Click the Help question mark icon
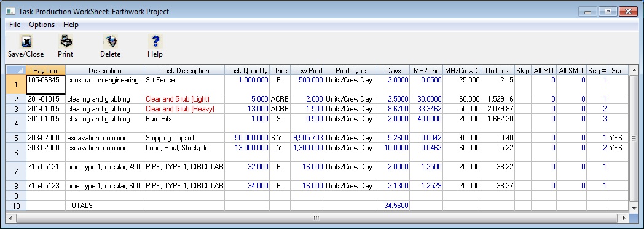The width and height of the screenshot is (644, 229). point(155,41)
